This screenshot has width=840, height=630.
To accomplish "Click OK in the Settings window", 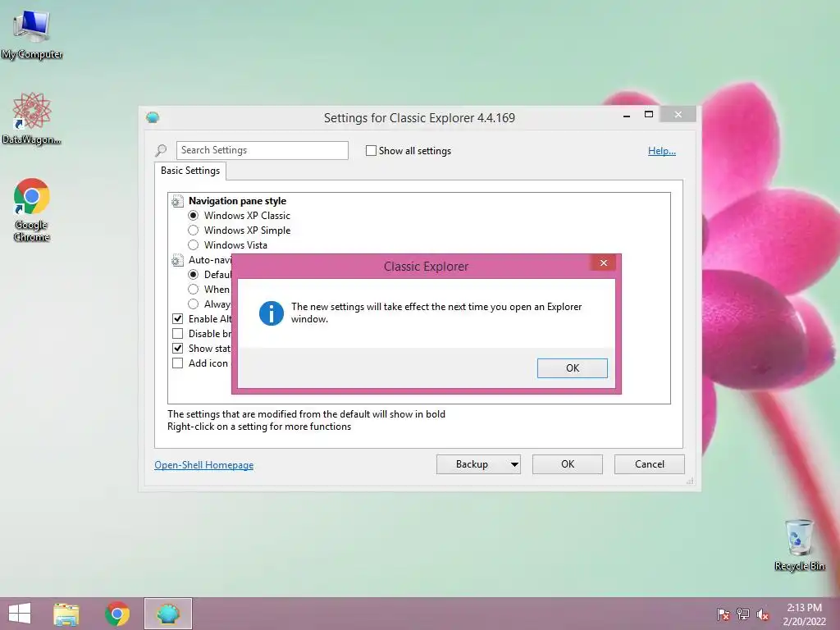I will pos(568,464).
